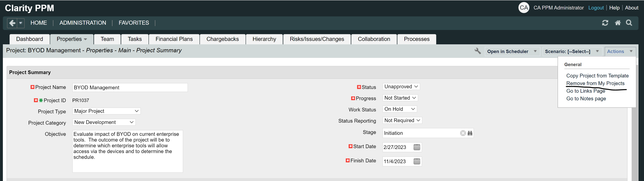Open the ADMINISTRATION menu
The height and width of the screenshot is (181, 644).
pyautogui.click(x=83, y=23)
